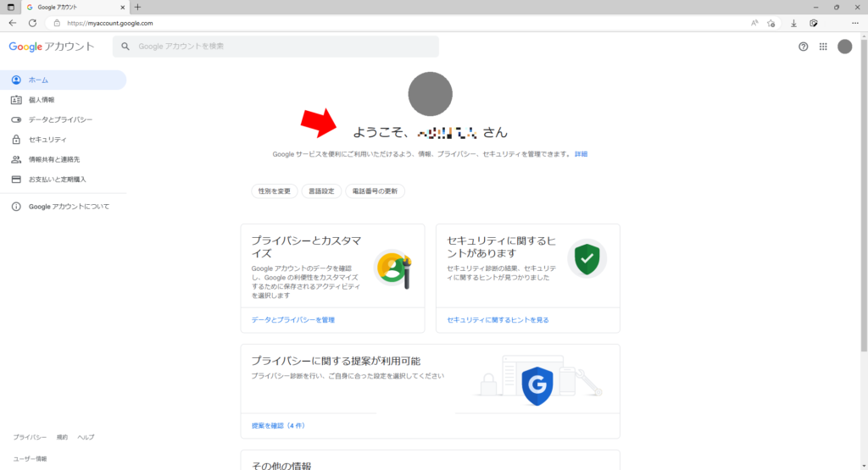Click the payments card icon in sidebar
This screenshot has height=470, width=868.
pyautogui.click(x=16, y=180)
